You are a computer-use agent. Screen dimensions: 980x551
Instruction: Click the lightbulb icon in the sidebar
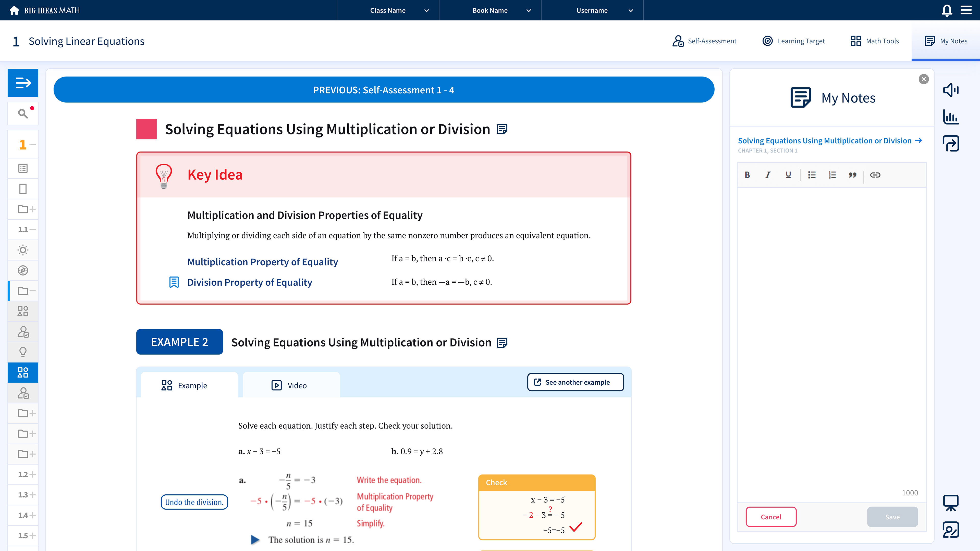click(x=23, y=352)
